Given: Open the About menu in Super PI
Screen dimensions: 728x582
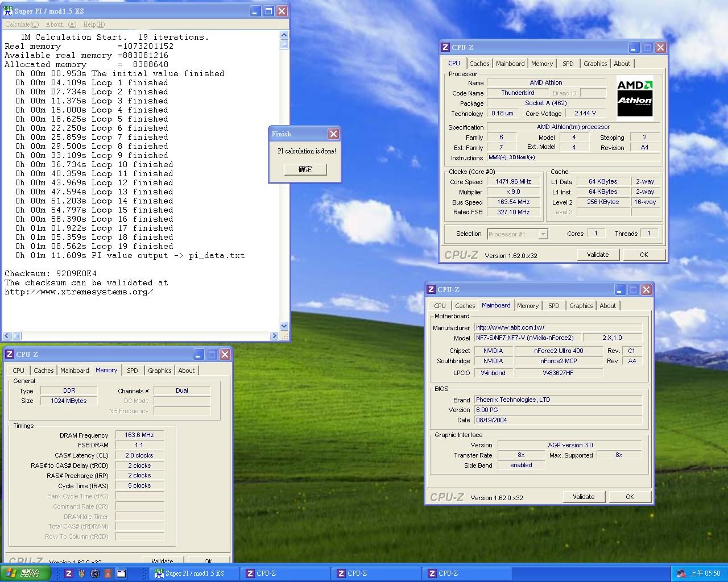Looking at the screenshot, I should (60, 24).
